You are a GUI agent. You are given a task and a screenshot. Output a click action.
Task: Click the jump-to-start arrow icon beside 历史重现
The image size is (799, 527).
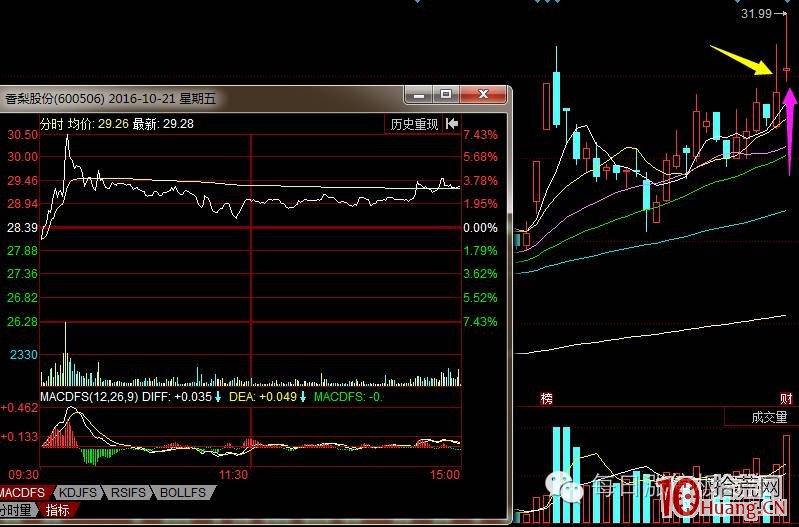pos(451,124)
